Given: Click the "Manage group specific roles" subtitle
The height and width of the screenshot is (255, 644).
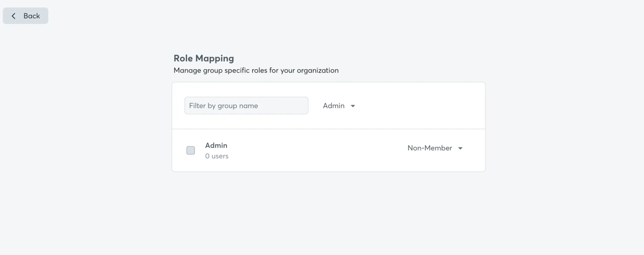Looking at the screenshot, I should point(256,70).
